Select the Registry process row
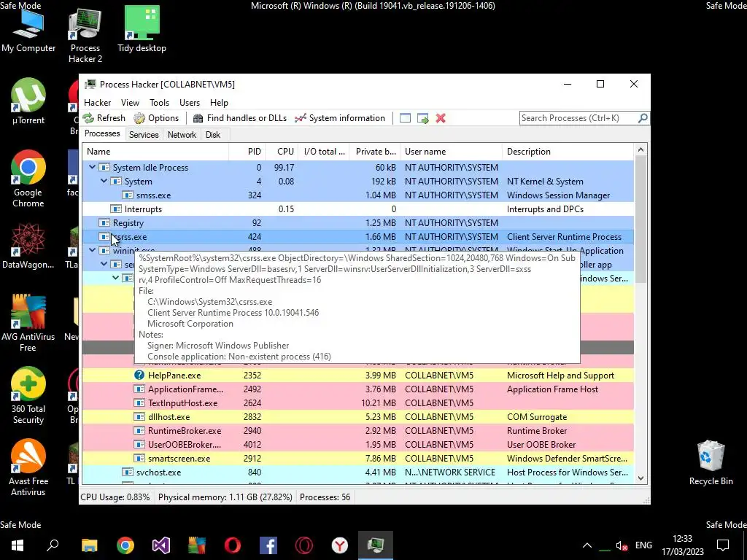Screen dimensions: 747x560 [x=357, y=223]
